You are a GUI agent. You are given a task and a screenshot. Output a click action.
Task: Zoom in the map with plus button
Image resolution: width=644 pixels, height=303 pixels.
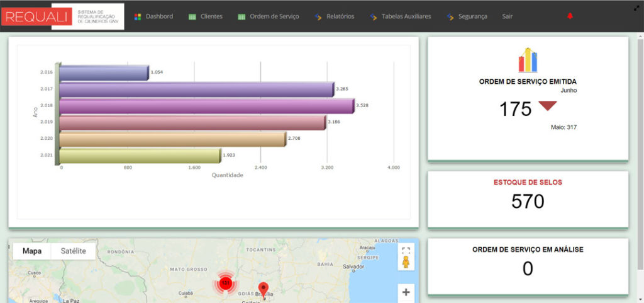[x=406, y=292]
